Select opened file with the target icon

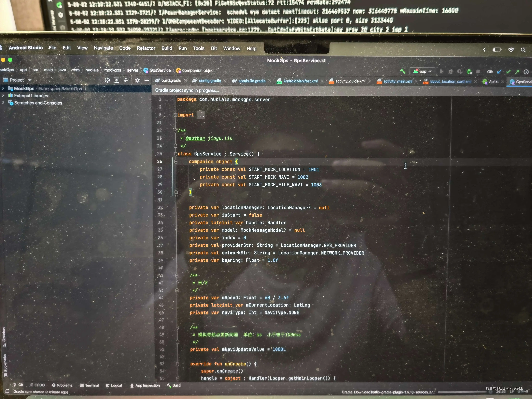107,80
